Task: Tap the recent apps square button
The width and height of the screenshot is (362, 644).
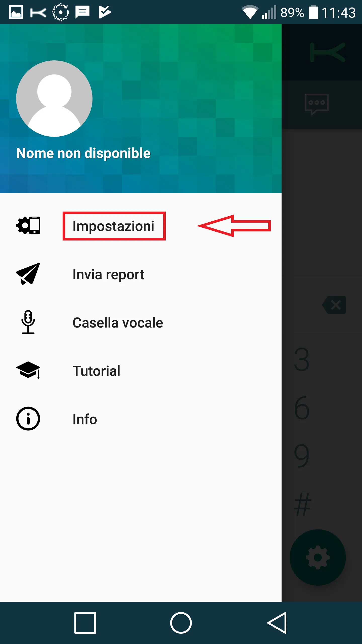Action: 85,623
